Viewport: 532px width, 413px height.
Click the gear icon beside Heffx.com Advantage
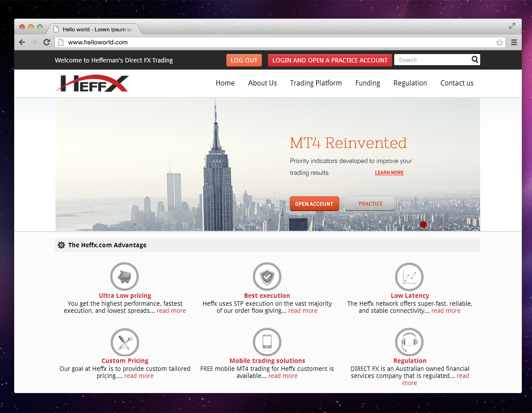coord(61,245)
